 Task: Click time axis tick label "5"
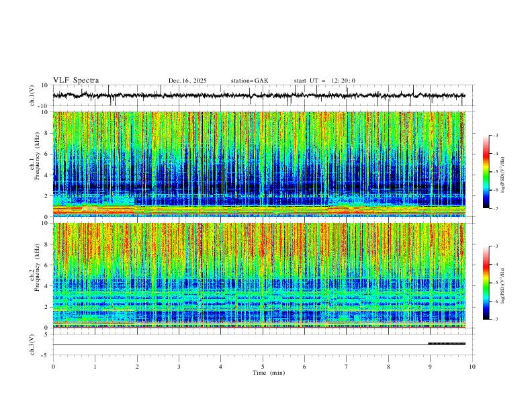263,367
